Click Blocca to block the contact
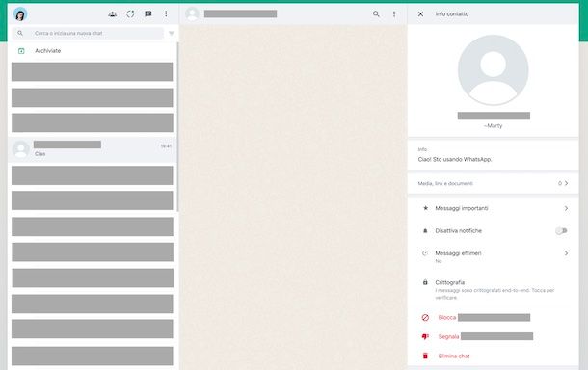 [x=447, y=318]
